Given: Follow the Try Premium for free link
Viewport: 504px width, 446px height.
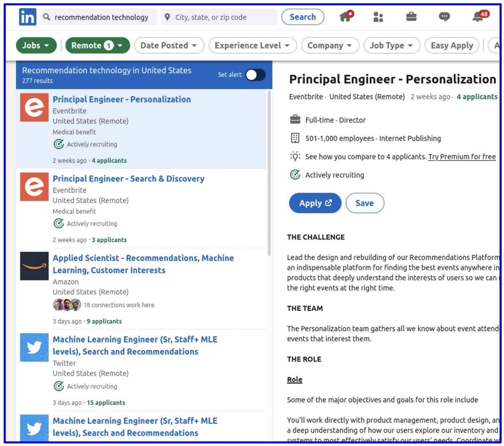Looking at the screenshot, I should point(462,157).
